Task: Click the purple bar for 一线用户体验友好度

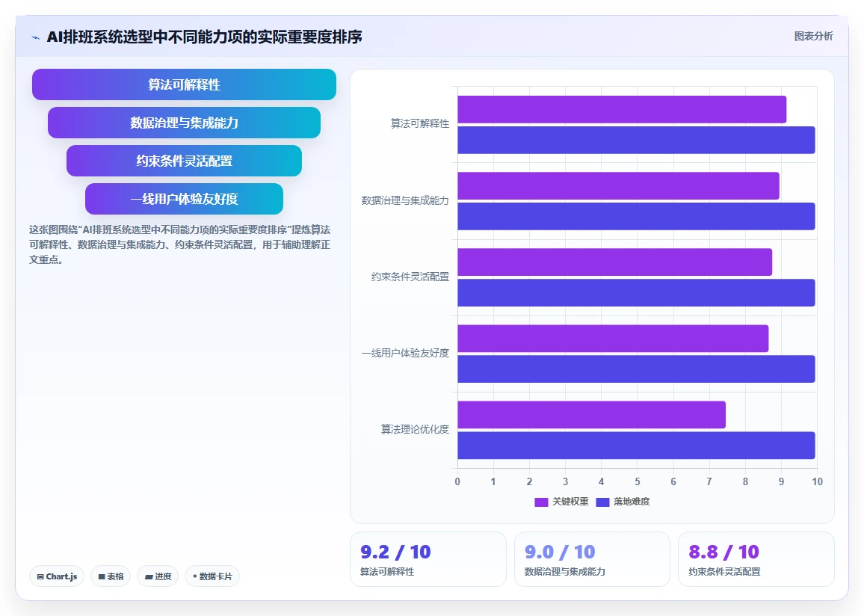Action: [613, 339]
